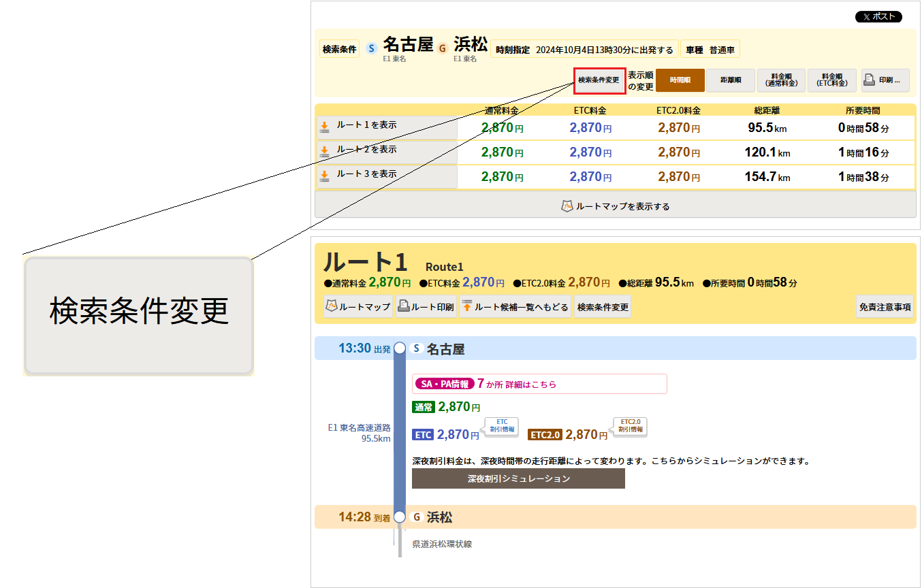
Task: Open 免責注意事項 disclaimer
Action: tap(885, 307)
